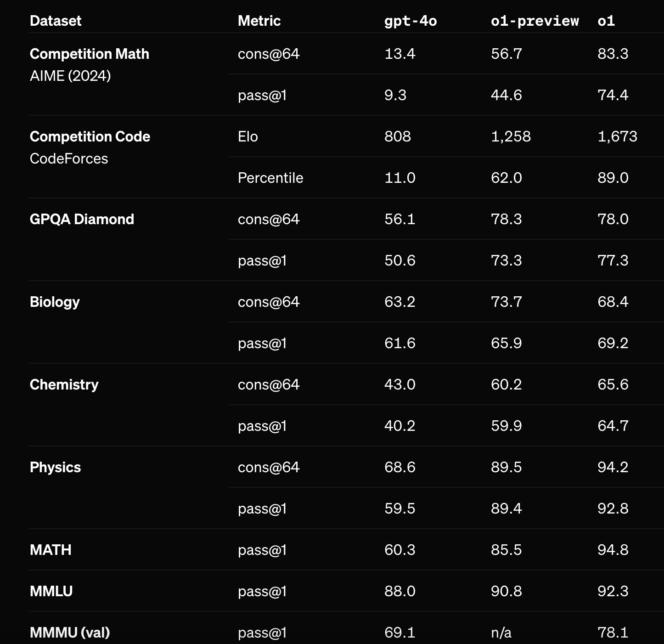Click the o1-preview column header
Screen dimensions: 664x644
point(535,21)
